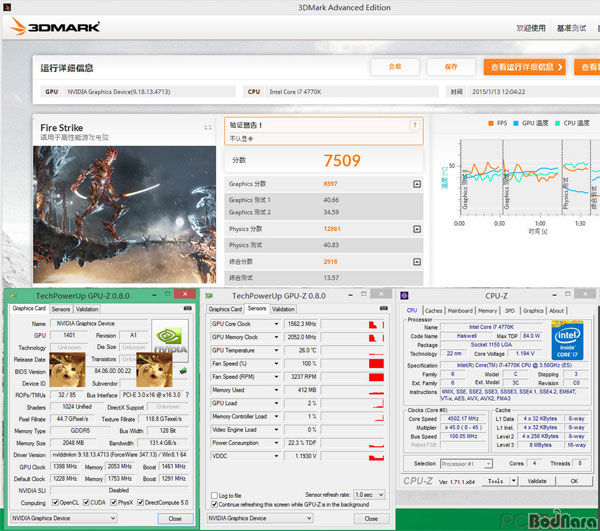Click the Driver Version field in GPU-Z
Screen dimensions: 600x531
pos(119,454)
